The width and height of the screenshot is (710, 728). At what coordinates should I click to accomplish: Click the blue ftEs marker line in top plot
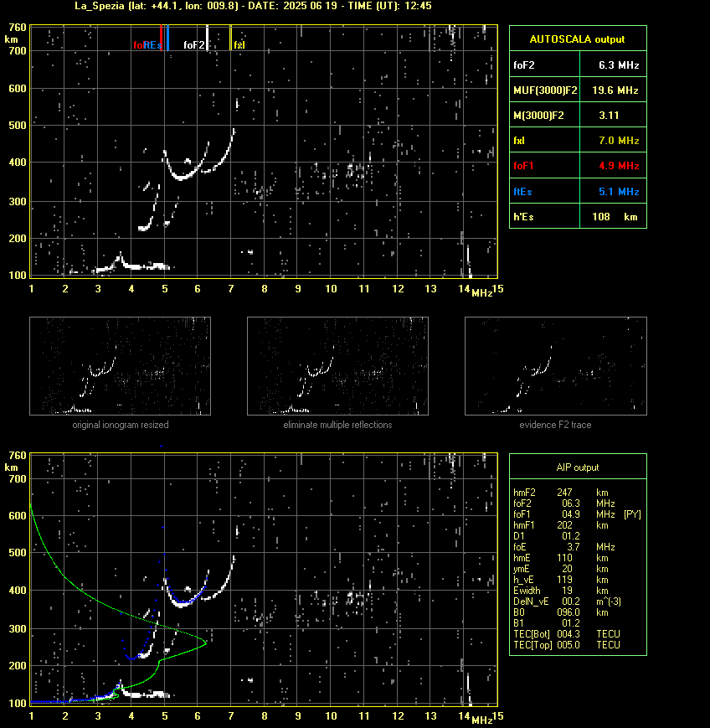pos(167,37)
